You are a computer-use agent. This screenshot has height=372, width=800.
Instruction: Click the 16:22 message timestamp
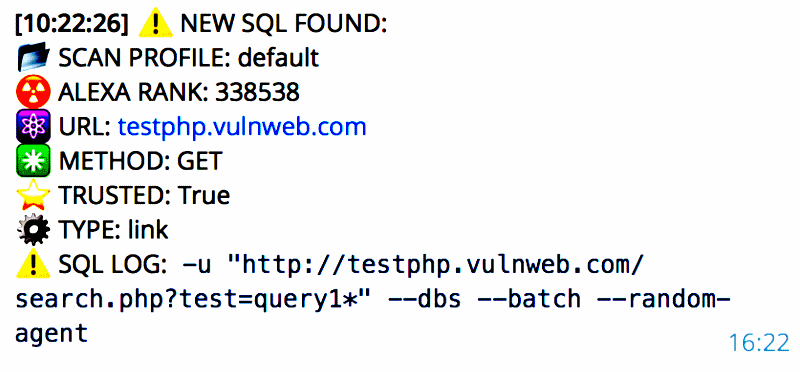click(759, 343)
